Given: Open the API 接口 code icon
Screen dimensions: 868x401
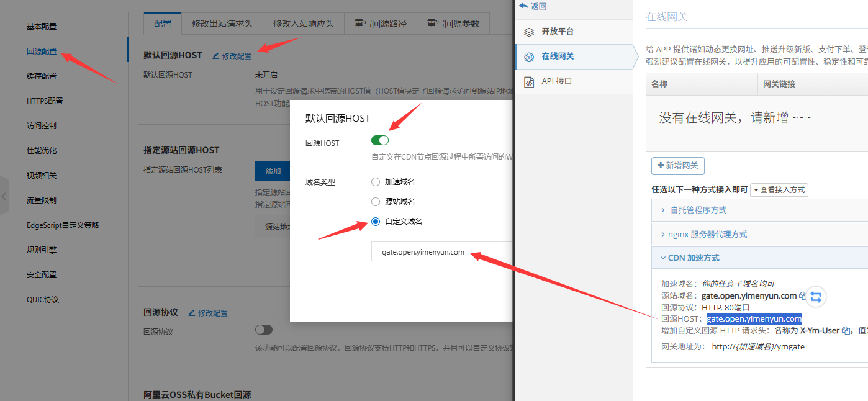Looking at the screenshot, I should [x=529, y=81].
